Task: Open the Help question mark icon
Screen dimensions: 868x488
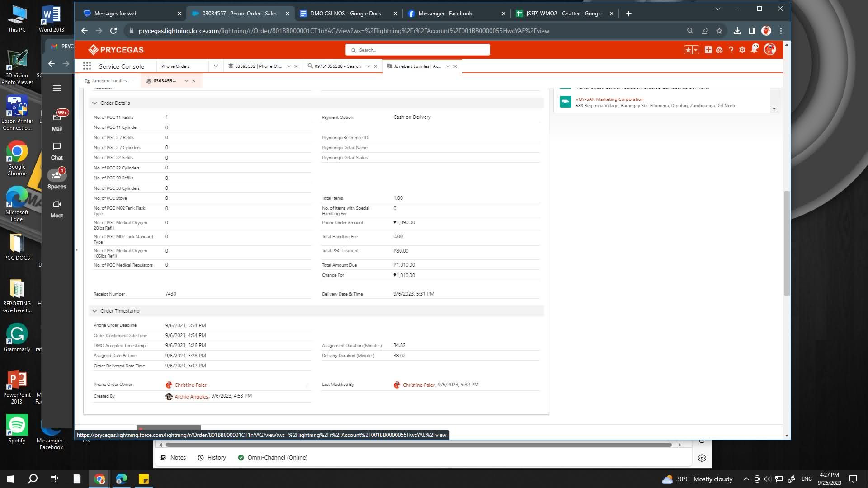Action: tap(731, 50)
